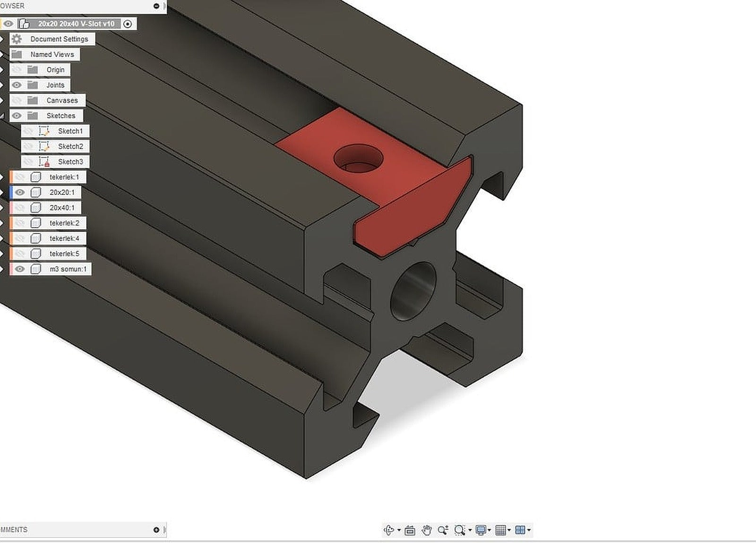Activate the radio button next to the document title
Viewport: 756px width, 543px height.
(x=127, y=23)
